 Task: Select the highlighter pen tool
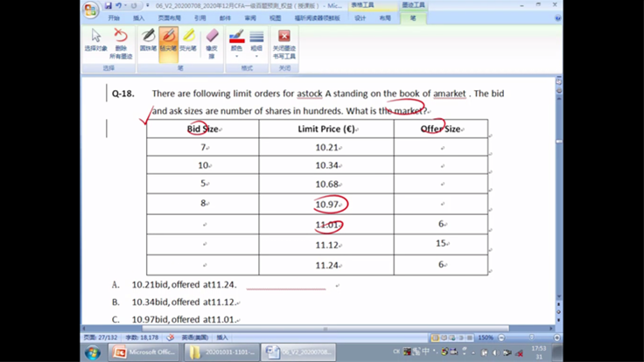coord(188,41)
